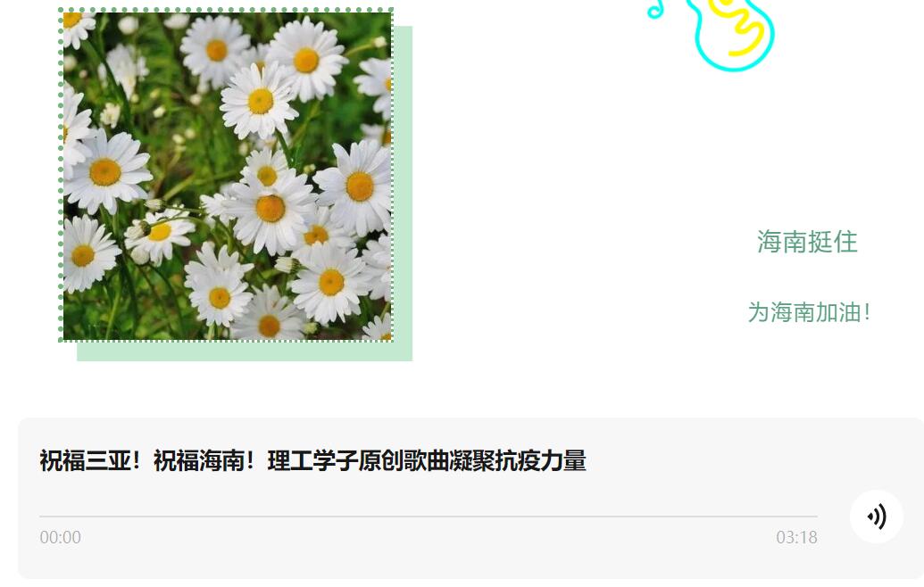924x587 pixels.
Task: Play the audio with the speaker button
Action: (877, 517)
